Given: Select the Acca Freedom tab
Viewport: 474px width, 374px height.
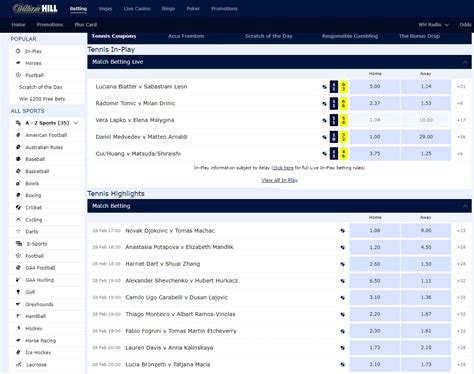Looking at the screenshot, I should pos(186,36).
